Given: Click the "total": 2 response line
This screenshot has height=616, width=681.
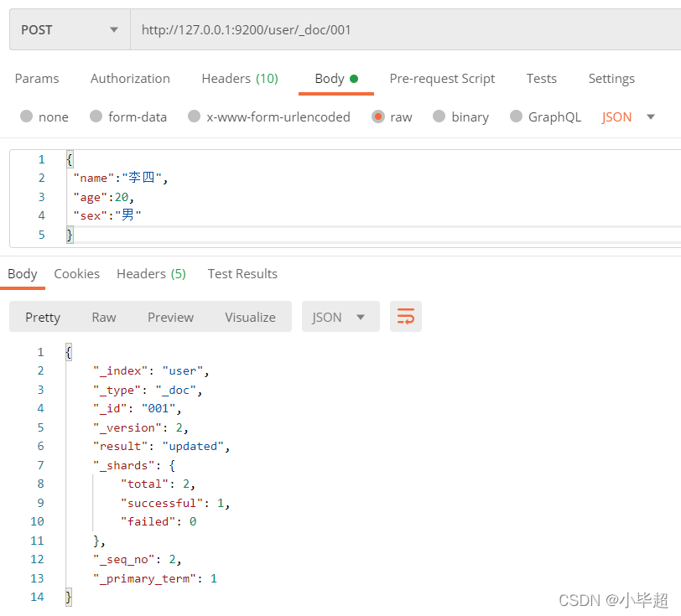Looking at the screenshot, I should pyautogui.click(x=158, y=484).
